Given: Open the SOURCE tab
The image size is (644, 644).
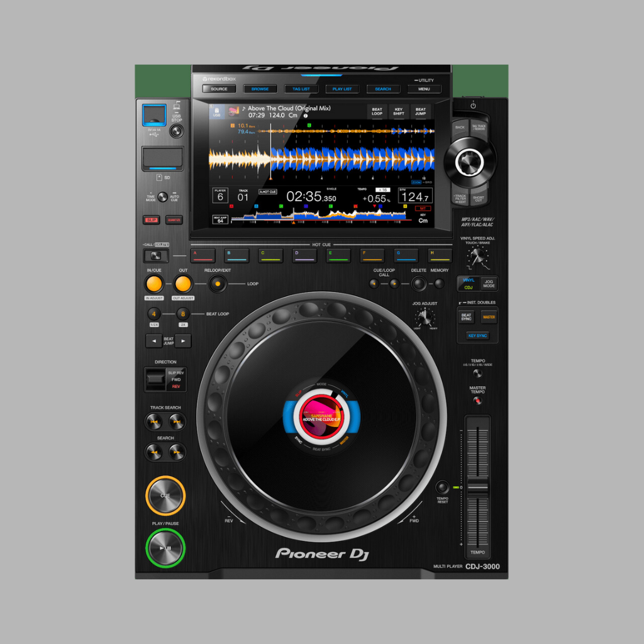Looking at the screenshot, I should [219, 89].
